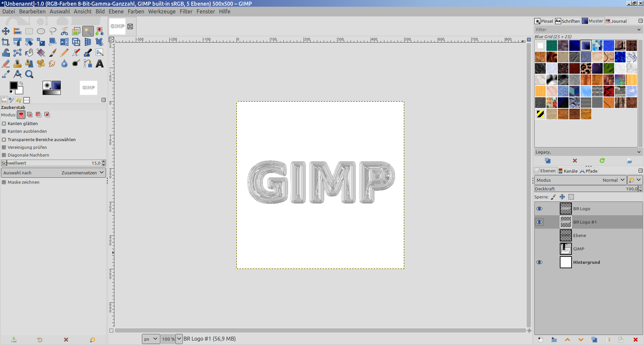Activate the Airbrush tool

(76, 53)
